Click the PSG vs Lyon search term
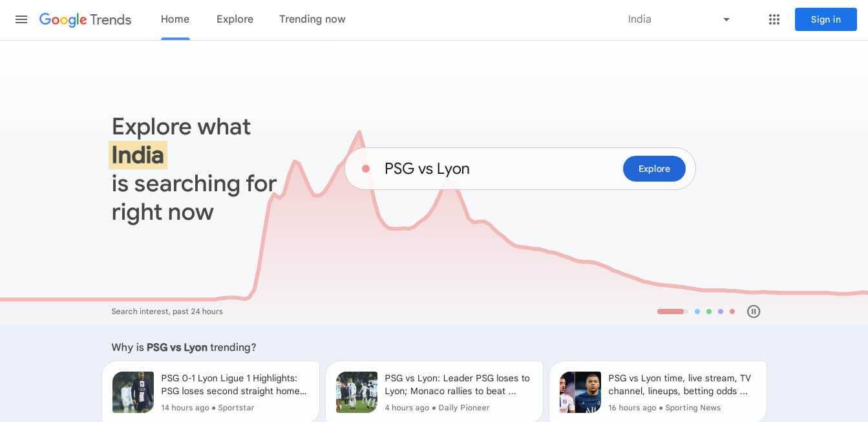 click(x=427, y=169)
